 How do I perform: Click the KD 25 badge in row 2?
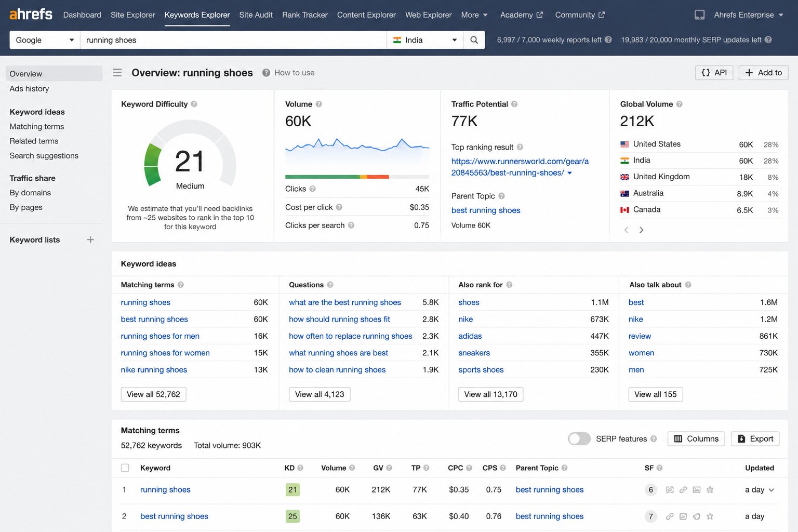click(x=292, y=516)
